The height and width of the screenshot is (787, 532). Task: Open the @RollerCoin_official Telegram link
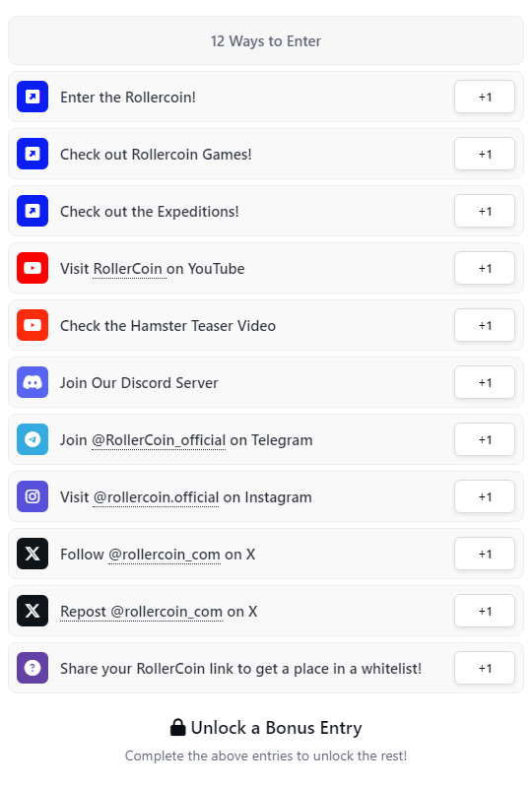159,440
